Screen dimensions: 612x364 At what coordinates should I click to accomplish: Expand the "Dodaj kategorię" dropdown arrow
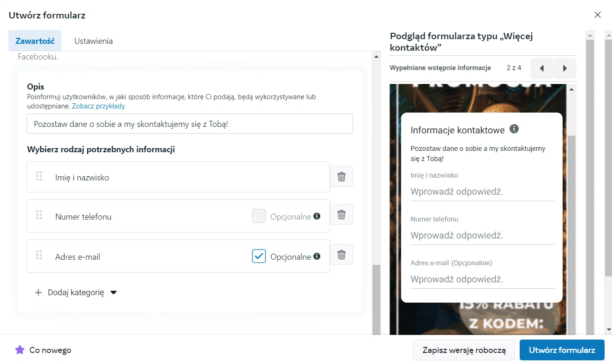coord(114,292)
